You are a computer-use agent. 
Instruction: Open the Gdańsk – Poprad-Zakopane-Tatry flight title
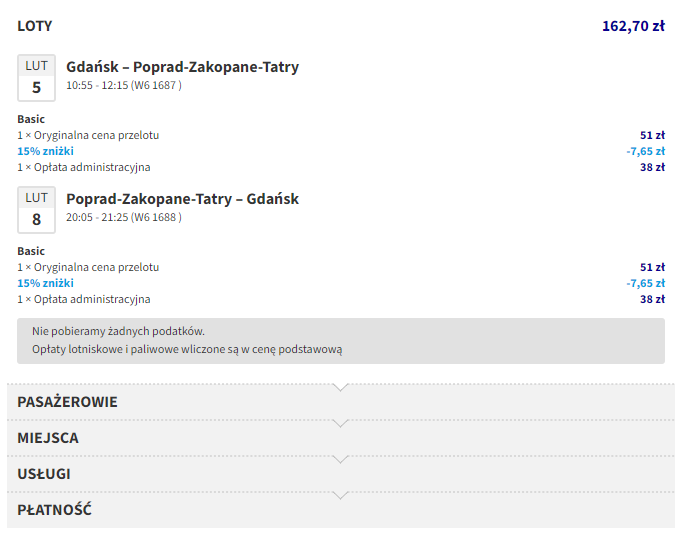coord(182,67)
